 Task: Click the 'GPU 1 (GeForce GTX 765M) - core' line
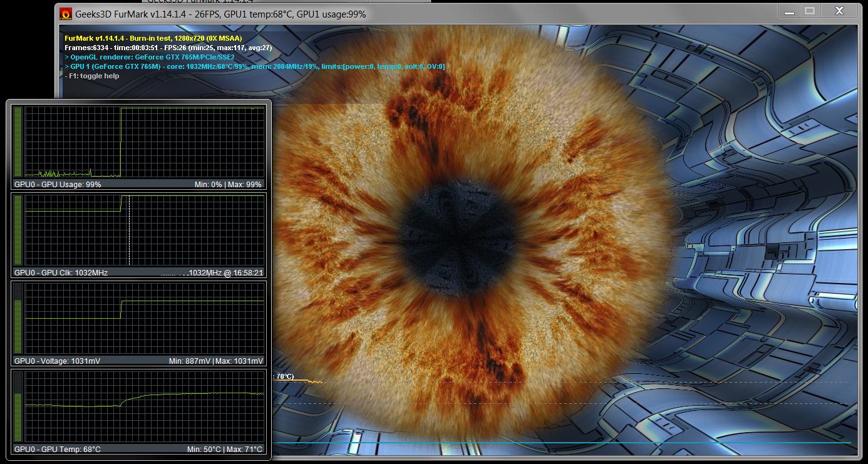(255, 66)
